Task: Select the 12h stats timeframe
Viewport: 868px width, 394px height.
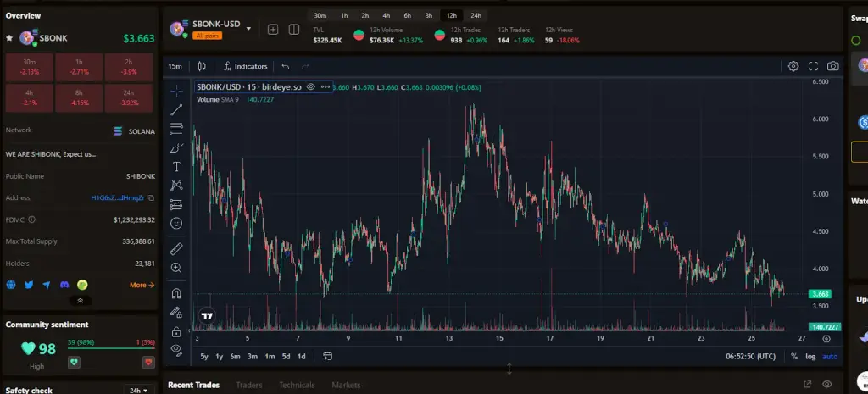Action: click(451, 15)
